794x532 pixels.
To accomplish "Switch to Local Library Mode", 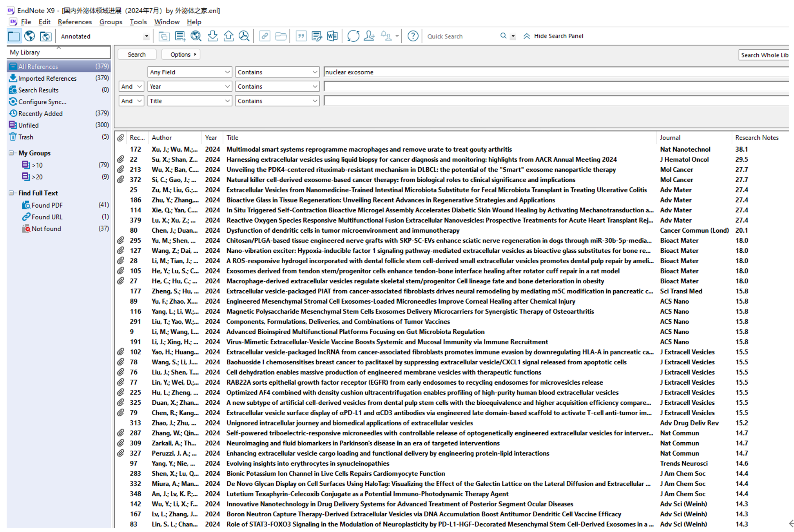I will click(x=14, y=36).
